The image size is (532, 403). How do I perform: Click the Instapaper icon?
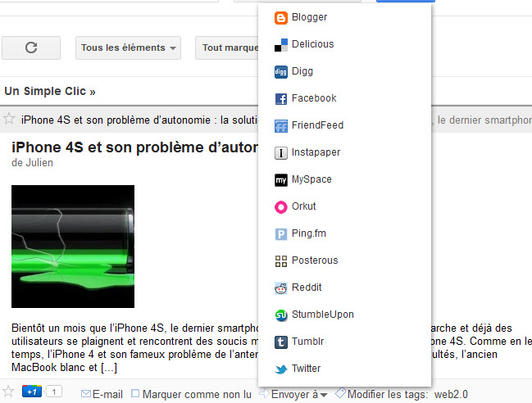click(281, 153)
